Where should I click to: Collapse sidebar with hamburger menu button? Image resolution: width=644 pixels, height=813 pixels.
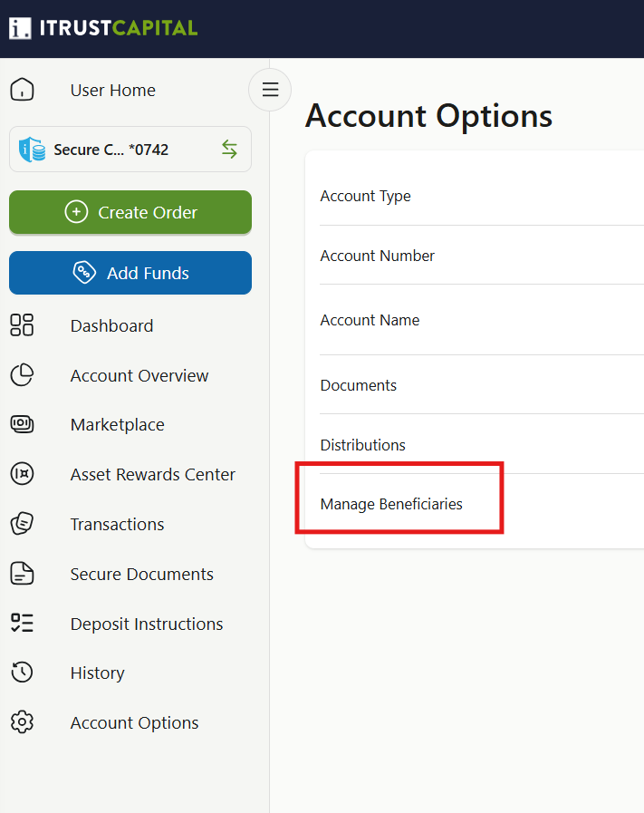(270, 90)
